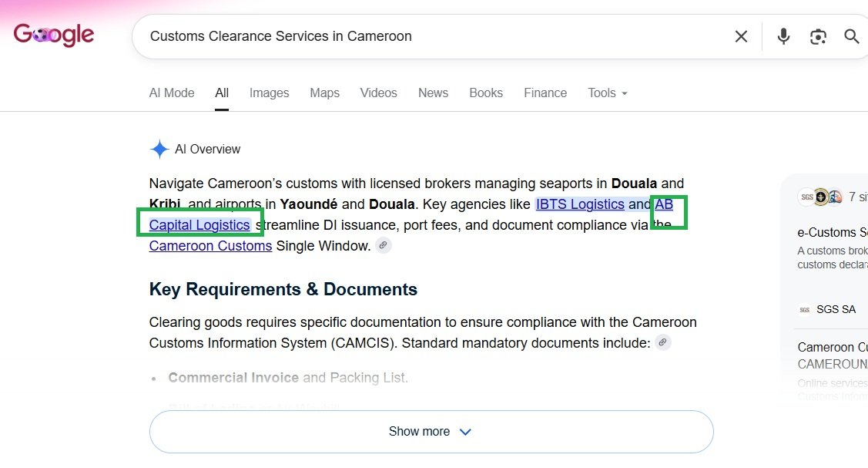Open Google Lens image search
868x468 pixels.
818,36
